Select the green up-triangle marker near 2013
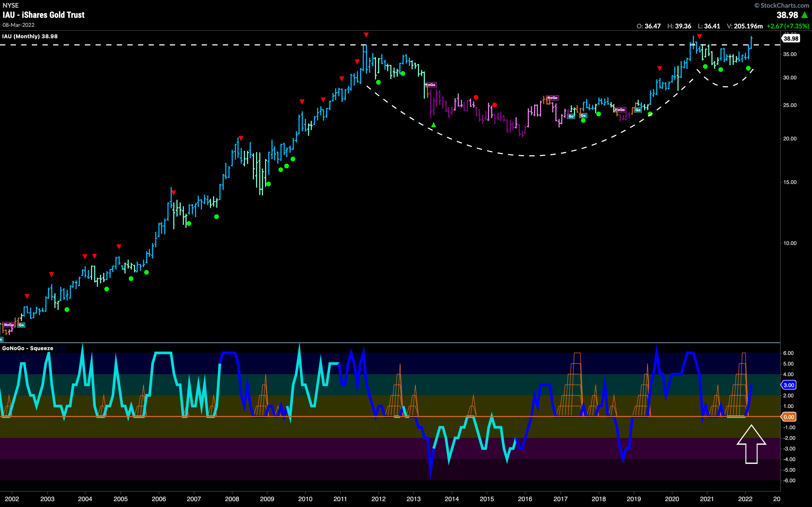Screen dimensions: 812x507 point(433,125)
